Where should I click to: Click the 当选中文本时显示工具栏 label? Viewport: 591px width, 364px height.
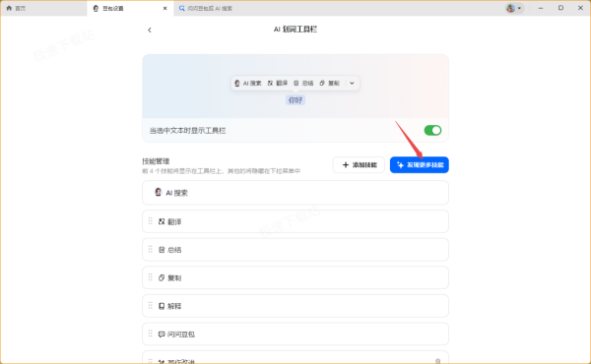pos(188,131)
